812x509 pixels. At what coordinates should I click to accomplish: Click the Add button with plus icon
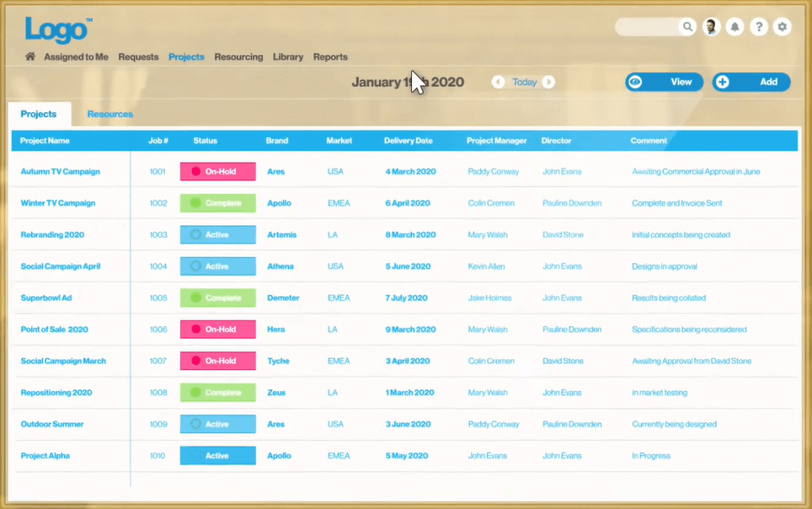(x=751, y=82)
